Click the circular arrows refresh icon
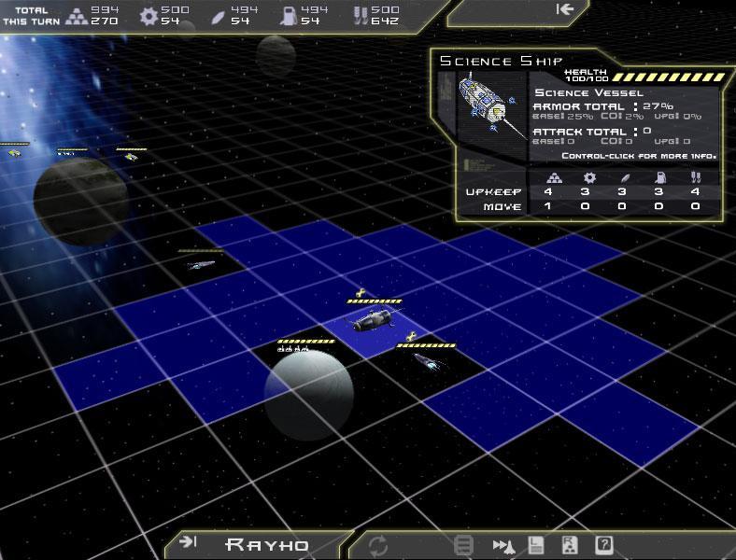The height and width of the screenshot is (560, 736). 378,545
